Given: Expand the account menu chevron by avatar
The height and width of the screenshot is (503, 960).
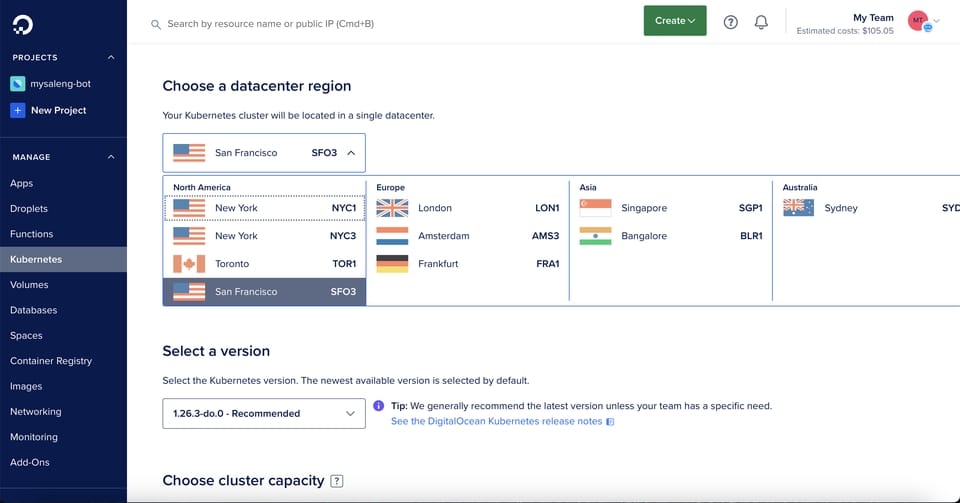Looking at the screenshot, I should coord(937,21).
